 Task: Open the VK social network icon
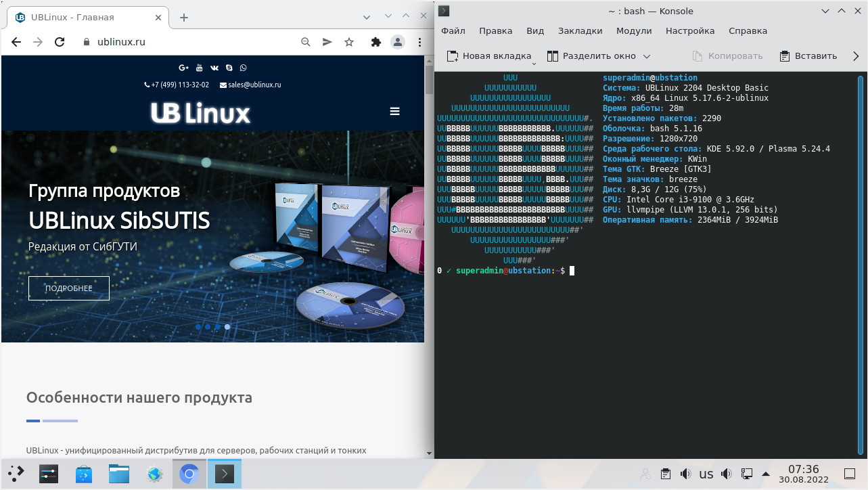[x=214, y=68]
